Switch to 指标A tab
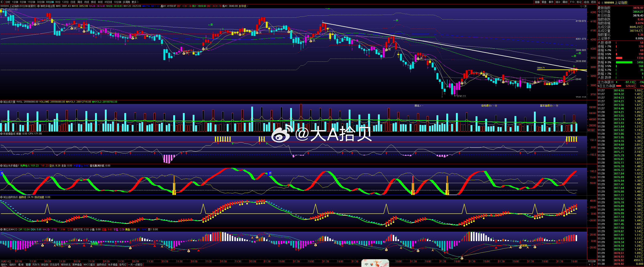The image size is (644, 267). pyautogui.click(x=4, y=265)
